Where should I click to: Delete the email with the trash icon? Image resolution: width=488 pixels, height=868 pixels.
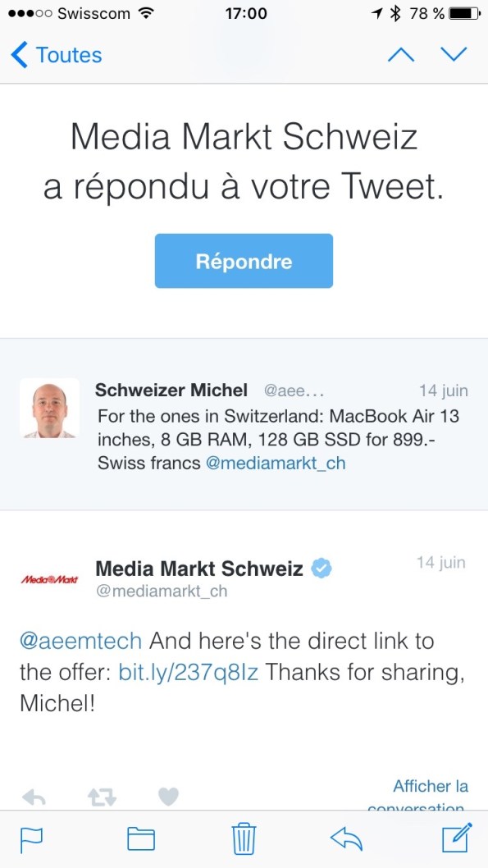point(243,839)
